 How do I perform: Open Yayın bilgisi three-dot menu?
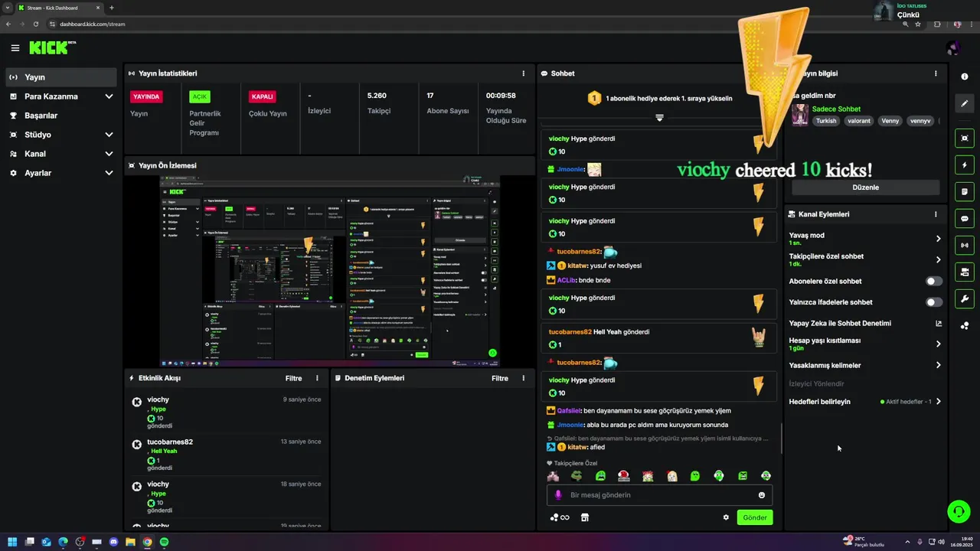[x=936, y=73]
